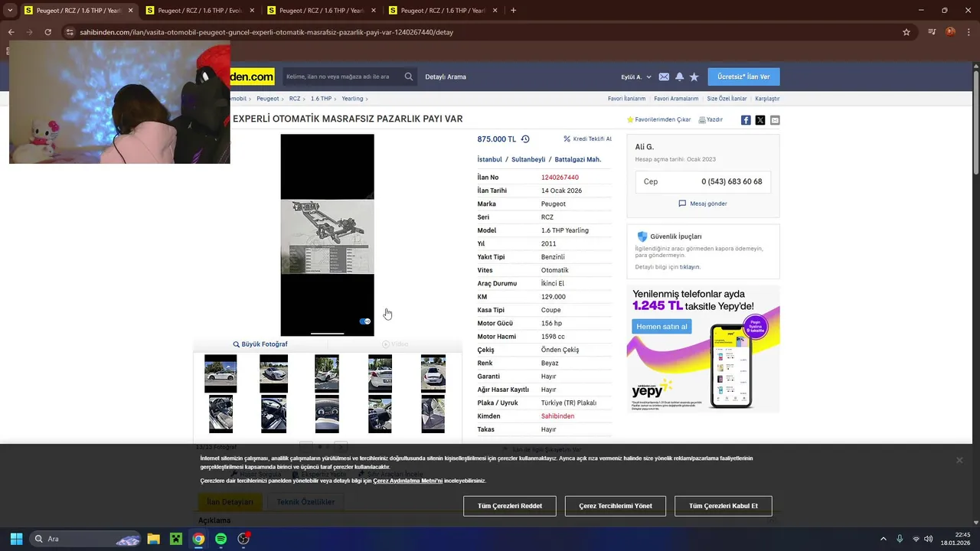
Task: Open Chrome profile avatar
Action: (950, 32)
